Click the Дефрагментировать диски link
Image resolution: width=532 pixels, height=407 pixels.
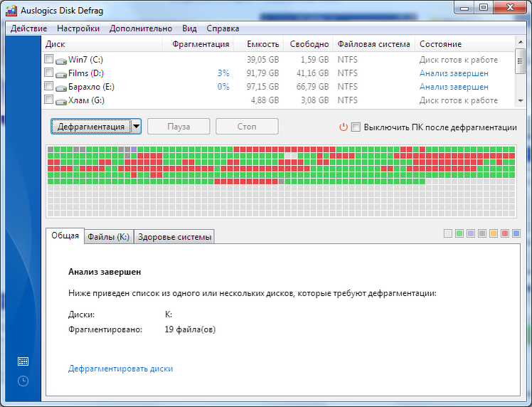tap(120, 369)
